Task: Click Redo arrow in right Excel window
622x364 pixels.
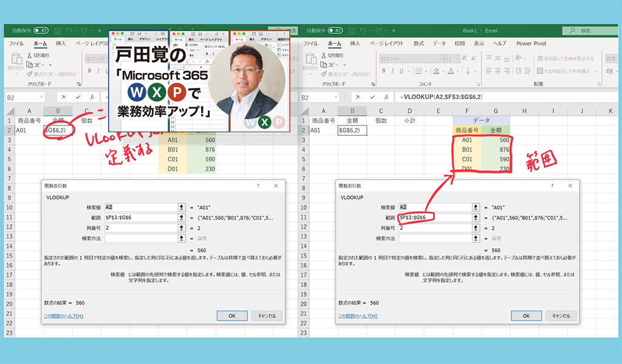Action: click(x=378, y=30)
